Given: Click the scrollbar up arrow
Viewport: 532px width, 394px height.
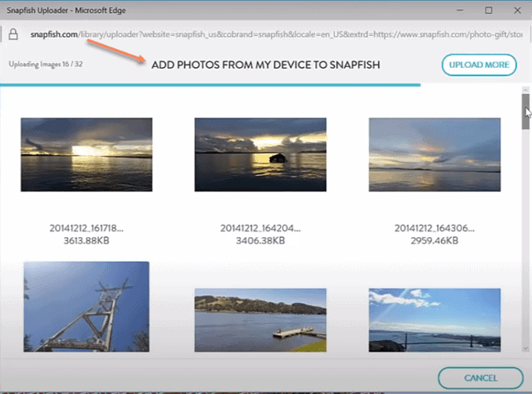Looking at the screenshot, I should coord(525,89).
